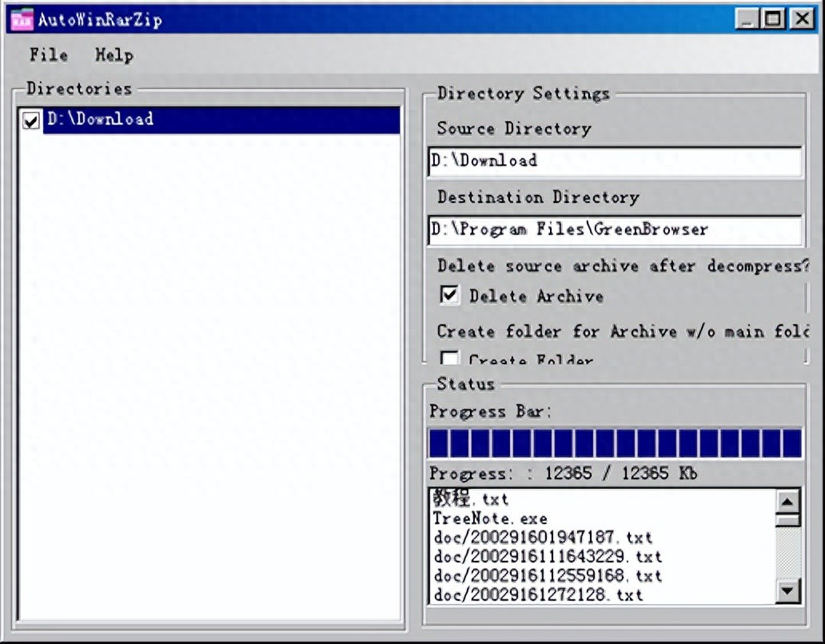Select doc/200291601947187.txt log entry
This screenshot has width=825, height=644.
click(x=543, y=537)
